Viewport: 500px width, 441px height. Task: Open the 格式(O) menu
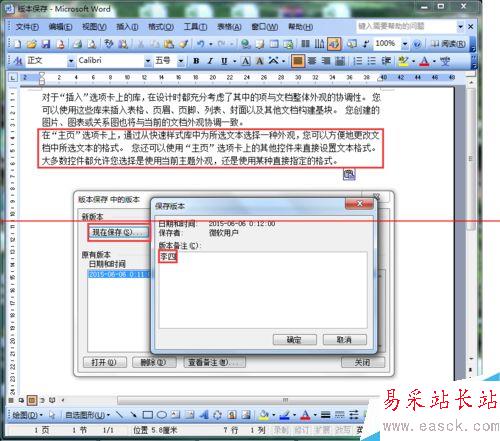[x=161, y=27]
